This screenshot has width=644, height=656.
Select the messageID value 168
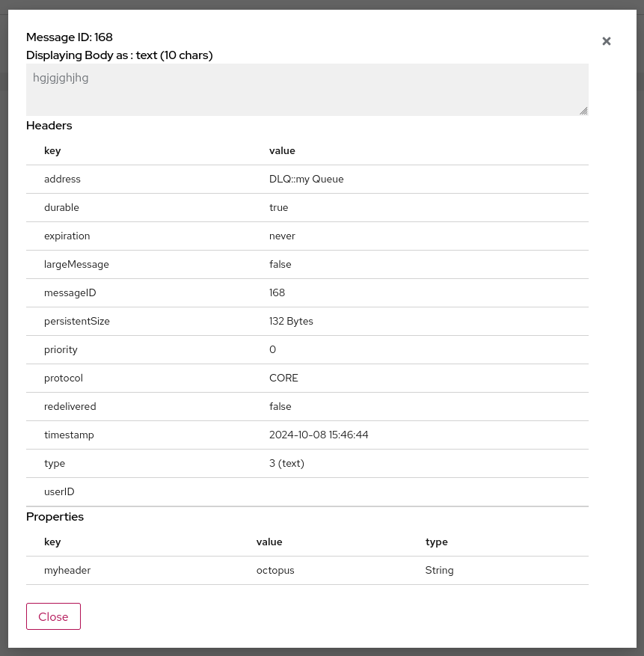pyautogui.click(x=277, y=292)
